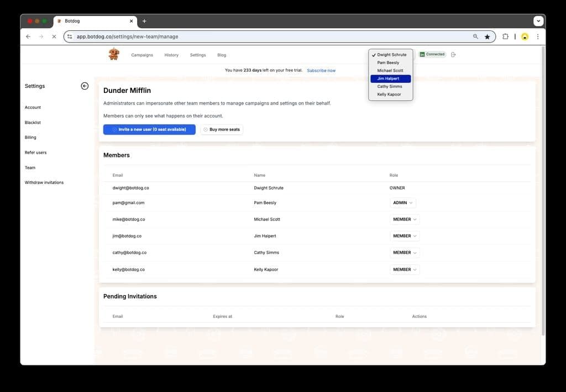
Task: Collapse the Settings sidebar using the back arrow
Action: tap(85, 86)
